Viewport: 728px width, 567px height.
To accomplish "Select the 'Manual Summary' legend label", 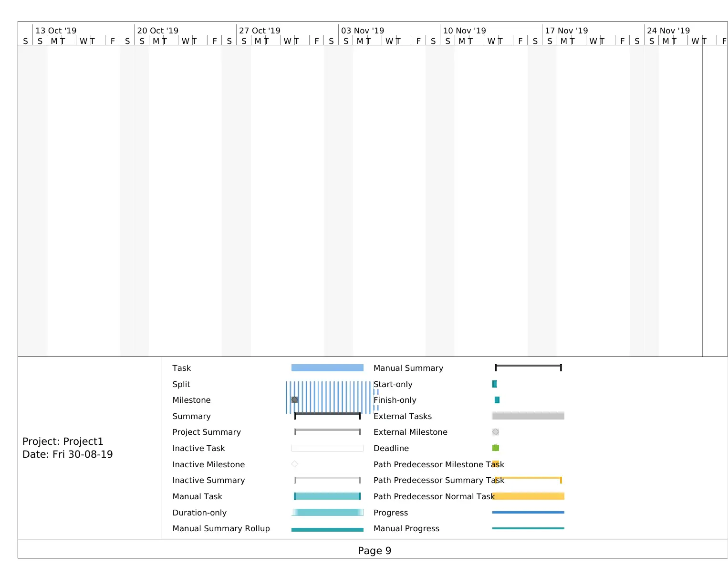I will [x=408, y=368].
